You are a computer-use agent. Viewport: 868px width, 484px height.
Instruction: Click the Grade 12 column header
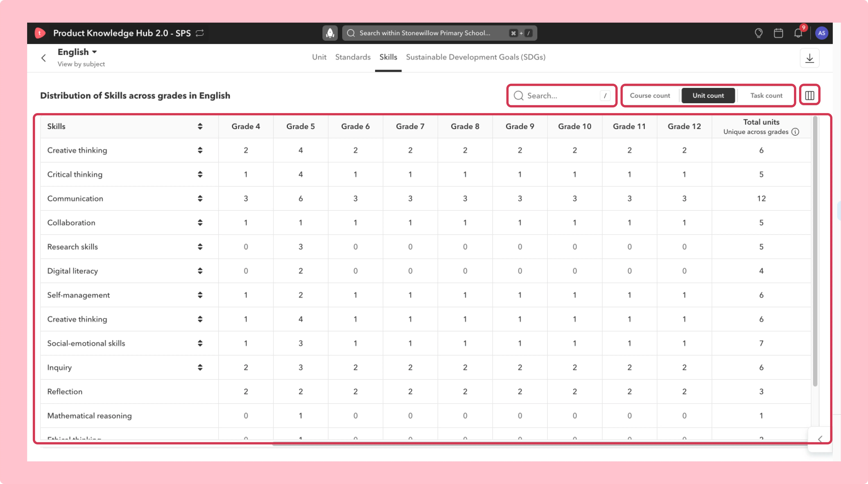(x=684, y=126)
